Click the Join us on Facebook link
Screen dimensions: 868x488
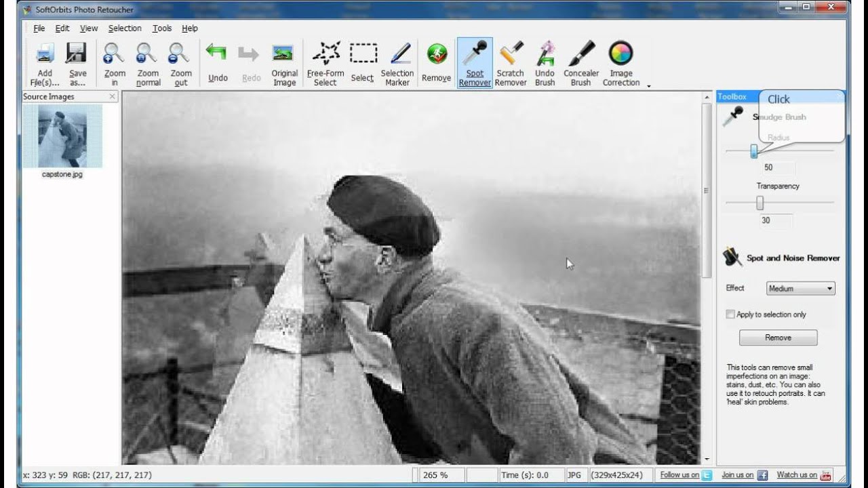click(x=744, y=475)
